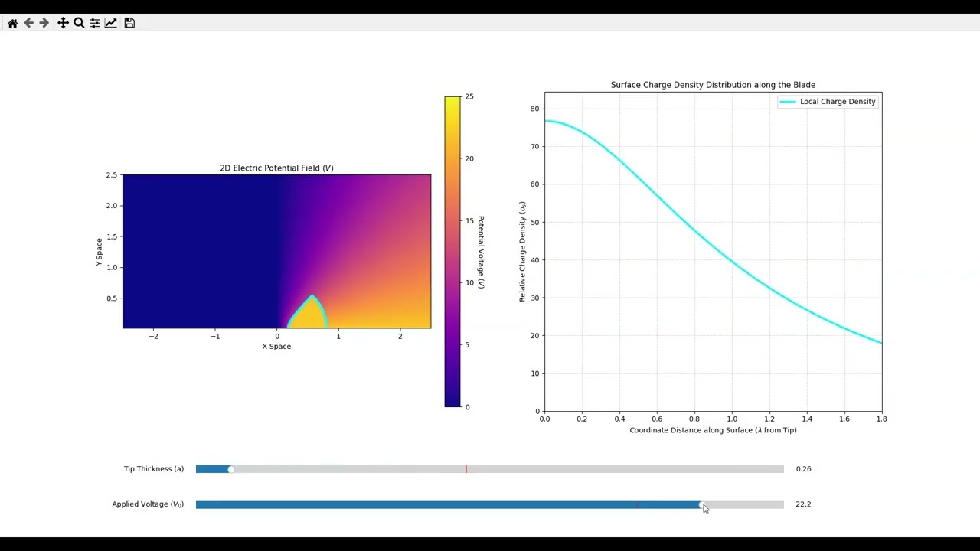Click the Tip Thickness value 0.26

tap(803, 469)
